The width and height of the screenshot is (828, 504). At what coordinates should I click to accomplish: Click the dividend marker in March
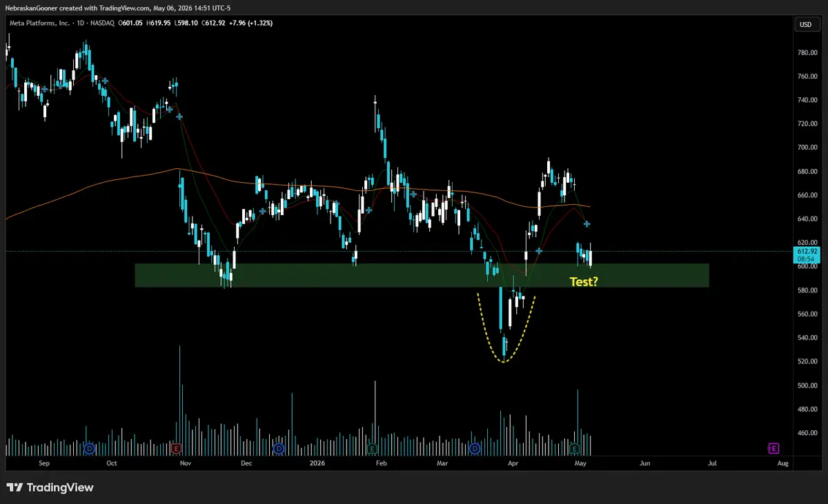pos(475,449)
